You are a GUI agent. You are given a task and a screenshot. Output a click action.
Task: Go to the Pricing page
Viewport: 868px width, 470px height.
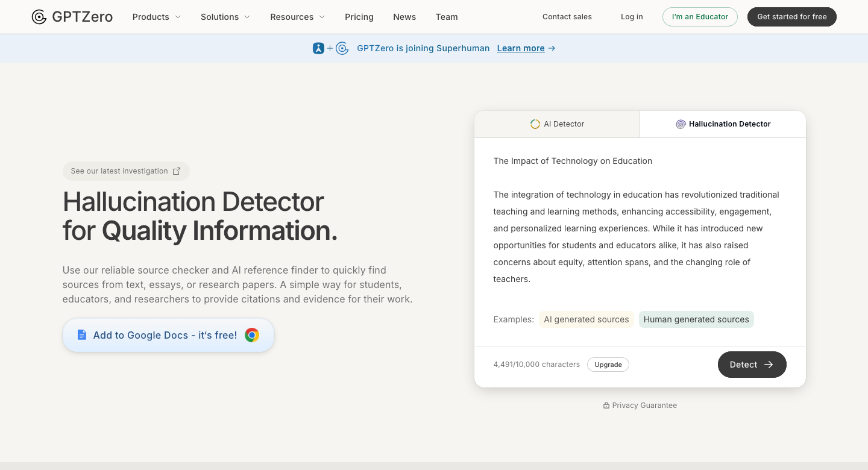click(359, 17)
